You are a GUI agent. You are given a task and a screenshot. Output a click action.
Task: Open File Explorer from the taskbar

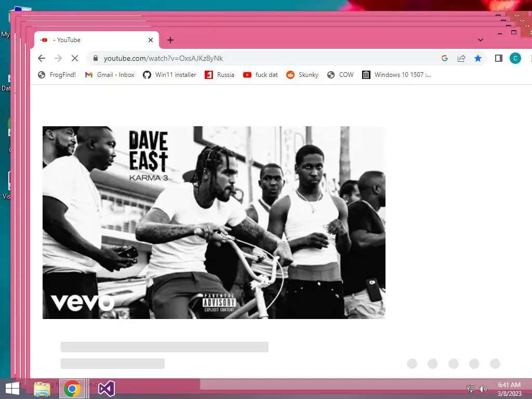point(43,389)
